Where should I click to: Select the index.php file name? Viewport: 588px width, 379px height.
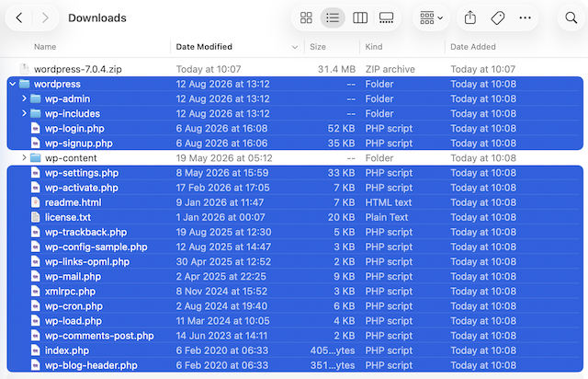(x=67, y=350)
